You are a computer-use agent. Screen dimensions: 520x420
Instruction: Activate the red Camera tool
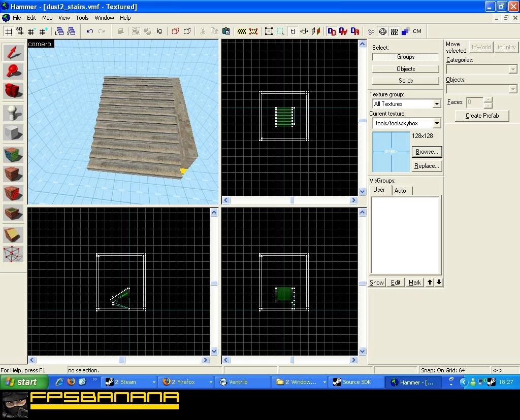tap(13, 90)
